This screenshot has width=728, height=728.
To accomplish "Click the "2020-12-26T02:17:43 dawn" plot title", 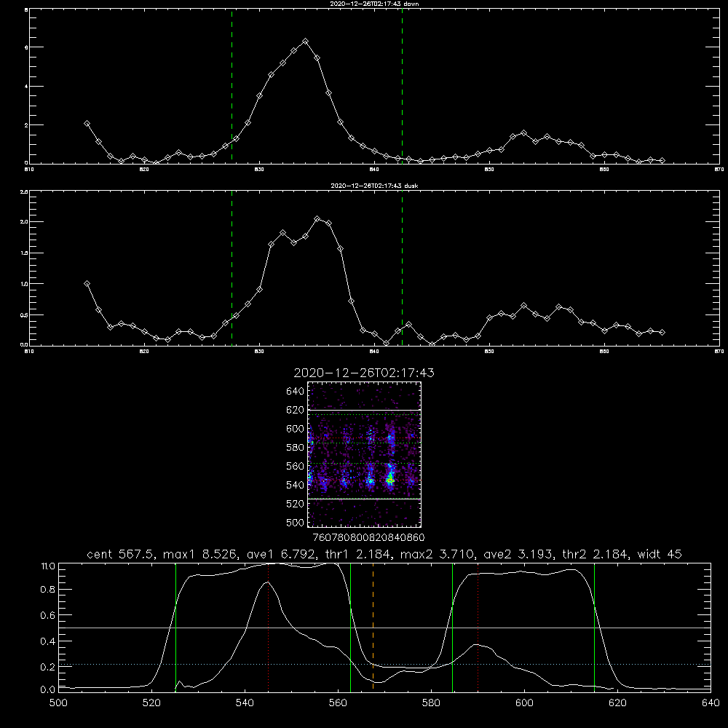I will [x=374, y=4].
